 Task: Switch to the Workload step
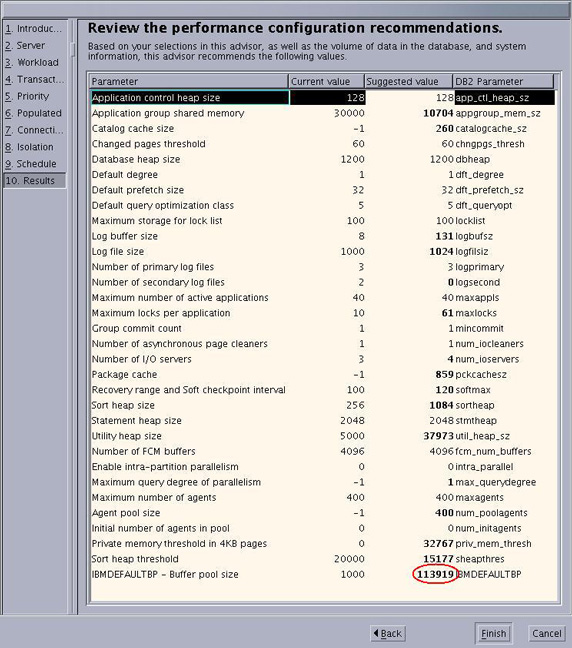click(34, 62)
